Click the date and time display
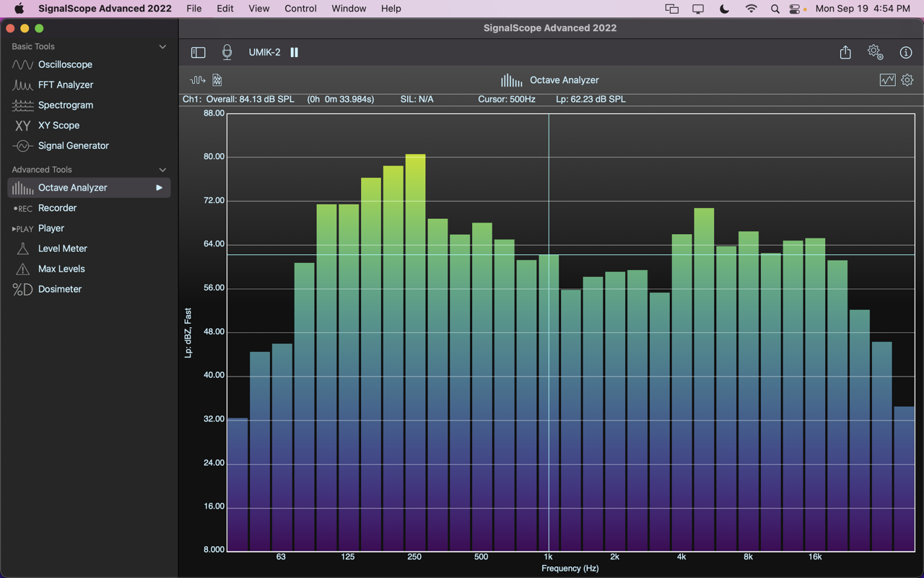Viewport: 924px width, 578px height. click(863, 9)
